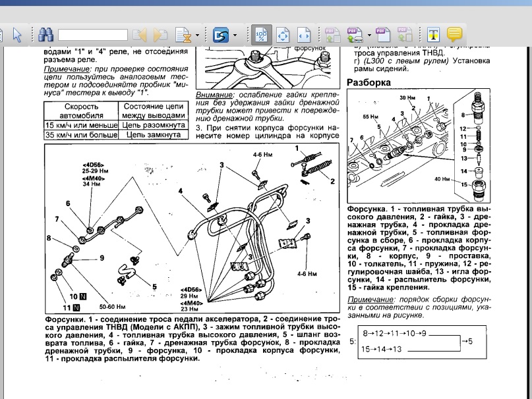Click the blue S logo icon
The image size is (532, 399).
[x=220, y=34]
